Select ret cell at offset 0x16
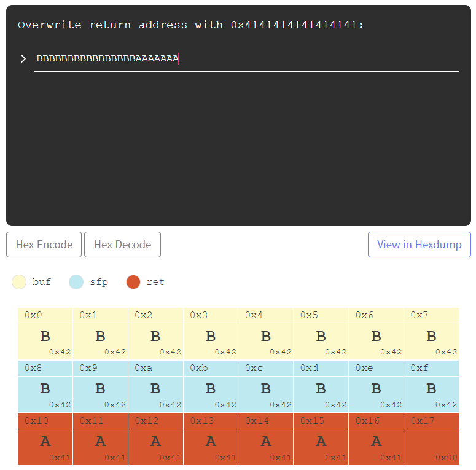This screenshot has height=470, width=476. [376, 439]
